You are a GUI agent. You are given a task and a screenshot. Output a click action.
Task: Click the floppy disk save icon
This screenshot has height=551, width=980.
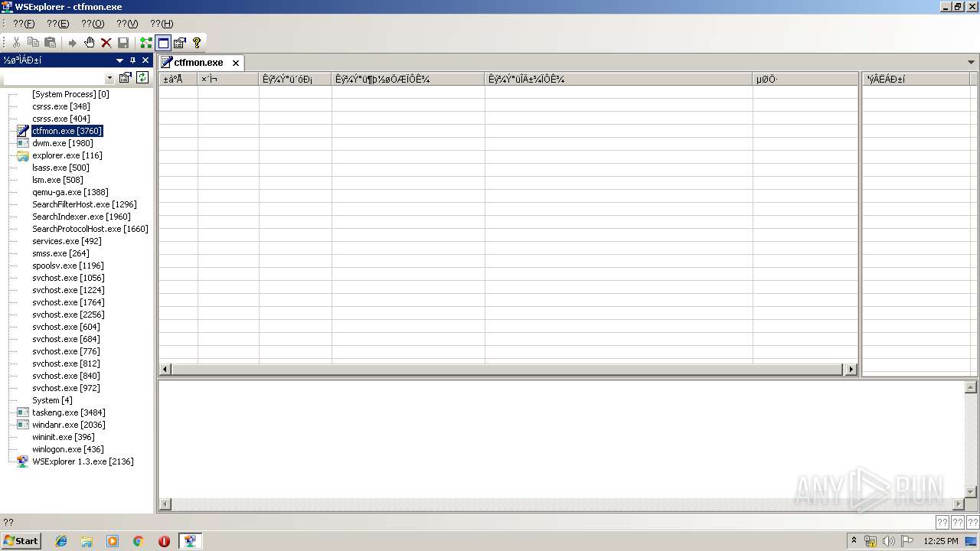[x=123, y=43]
